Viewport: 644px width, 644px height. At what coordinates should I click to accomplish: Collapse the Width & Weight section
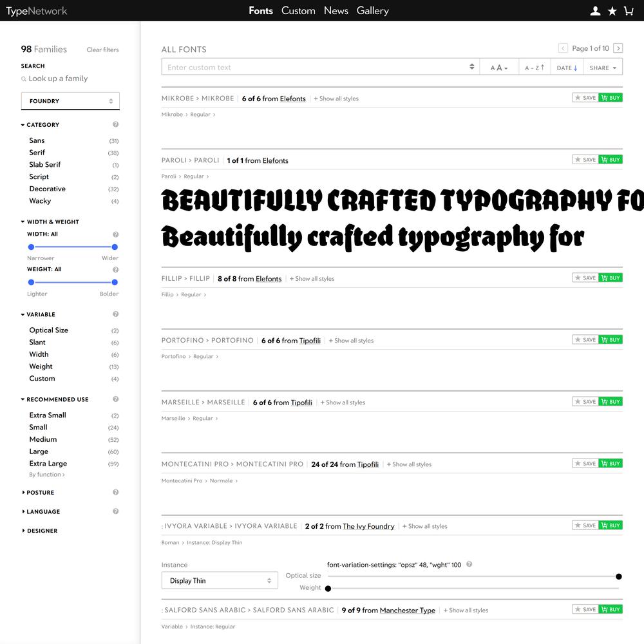click(x=50, y=222)
